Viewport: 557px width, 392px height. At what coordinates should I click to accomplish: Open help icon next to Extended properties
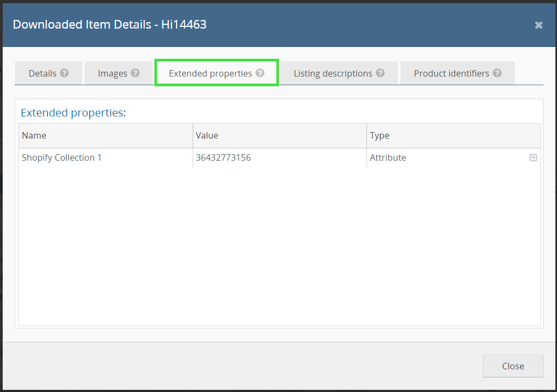click(260, 73)
